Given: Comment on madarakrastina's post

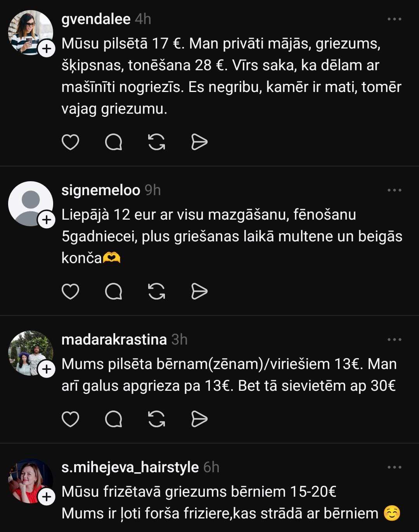Looking at the screenshot, I should 114,419.
